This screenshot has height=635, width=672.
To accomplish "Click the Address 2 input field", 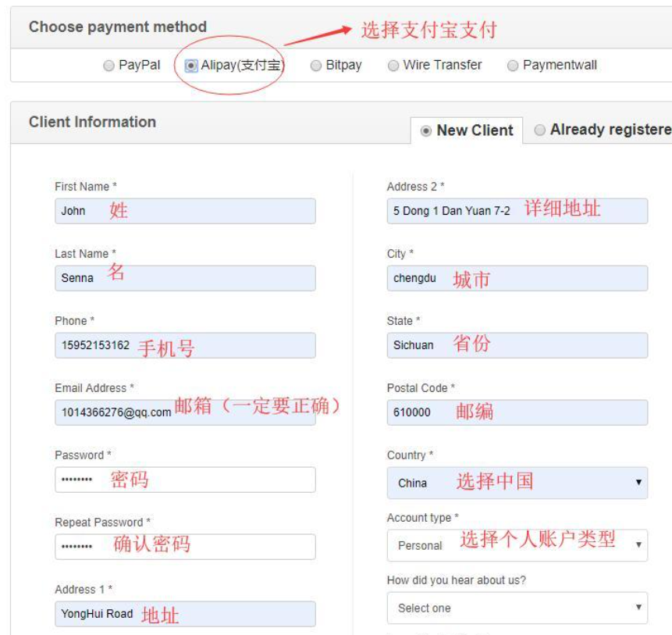I will tap(517, 211).
